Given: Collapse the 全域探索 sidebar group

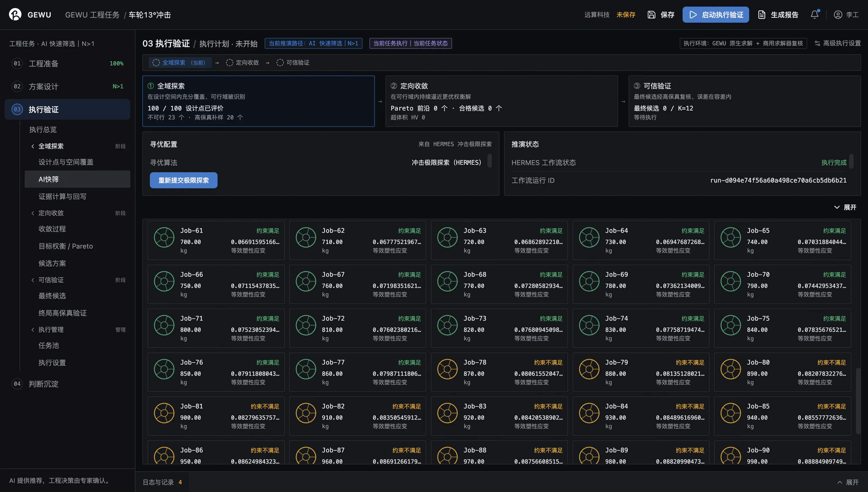Looking at the screenshot, I should pyautogui.click(x=33, y=146).
